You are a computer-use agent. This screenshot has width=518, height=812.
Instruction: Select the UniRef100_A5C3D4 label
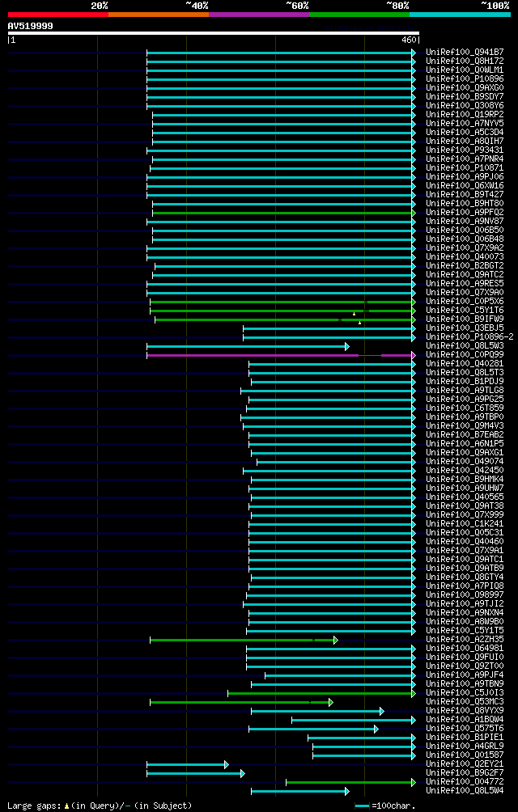point(465,132)
